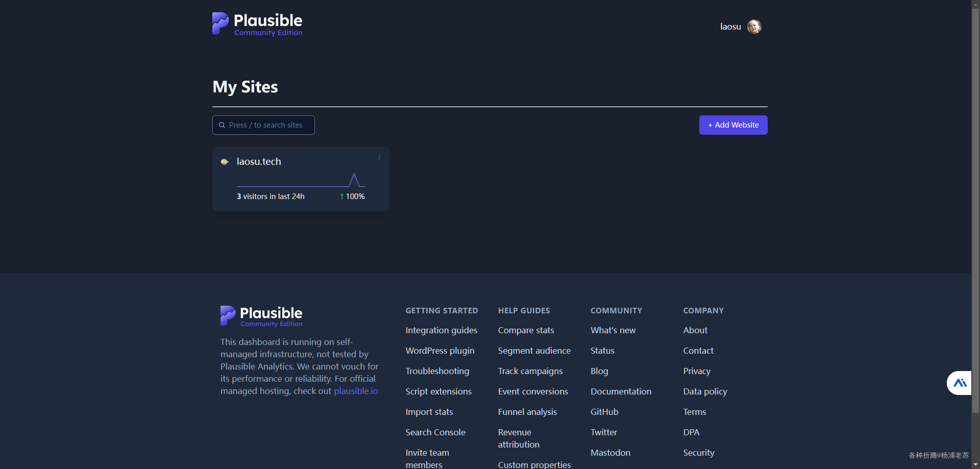Viewport: 980px width, 469px height.
Task: Open the plausible.io link in footer
Action: coord(356,391)
